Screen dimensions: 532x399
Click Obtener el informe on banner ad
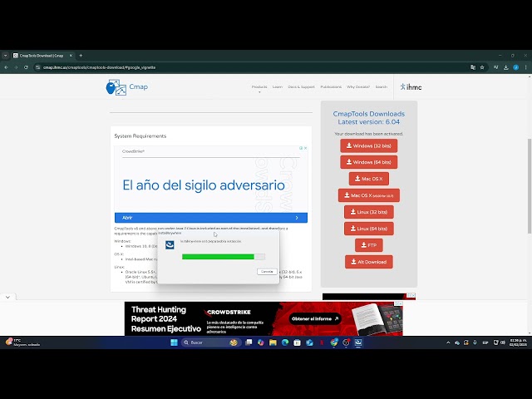[x=315, y=319]
